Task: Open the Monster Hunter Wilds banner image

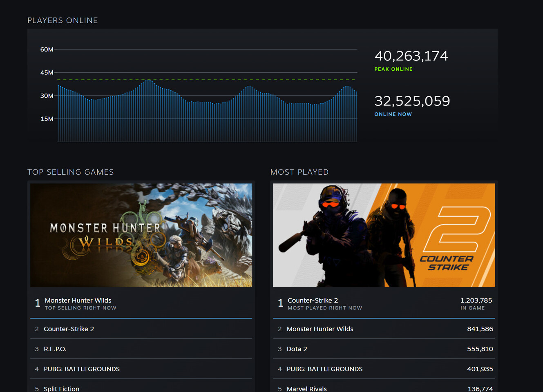Action: [x=141, y=235]
